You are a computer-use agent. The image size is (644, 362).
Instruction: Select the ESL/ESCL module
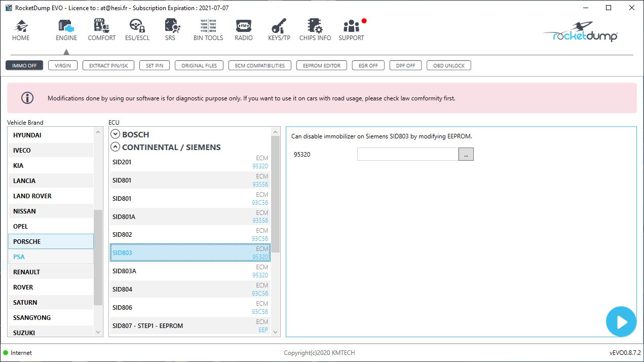(137, 29)
